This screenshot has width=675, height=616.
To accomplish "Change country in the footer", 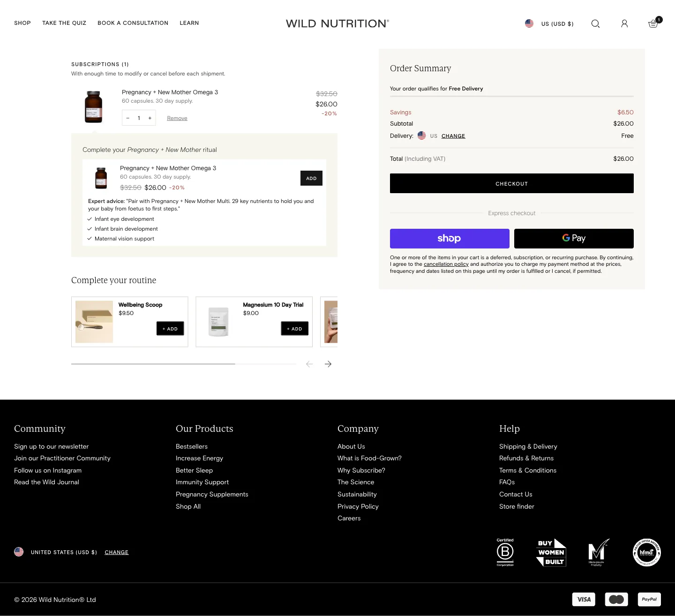I will coord(117,552).
